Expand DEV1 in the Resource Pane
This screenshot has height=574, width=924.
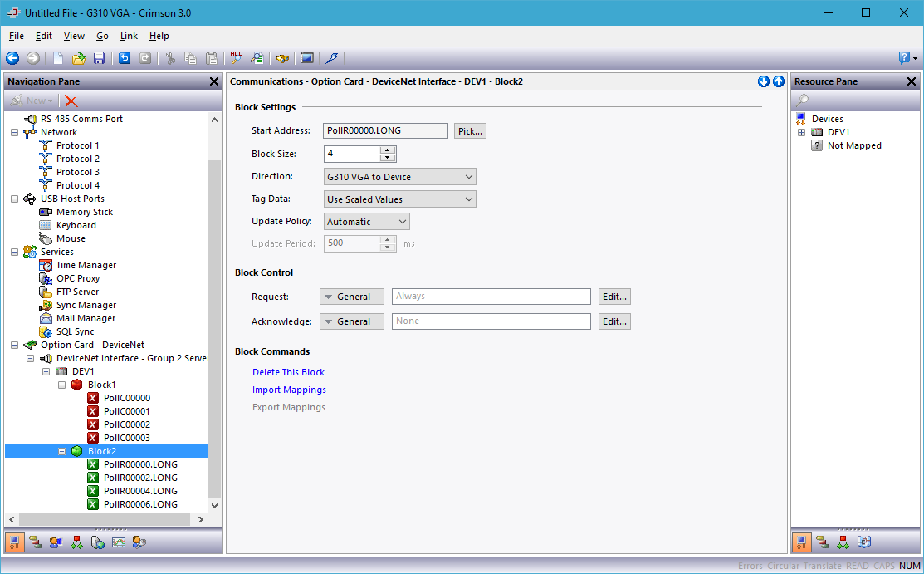coord(801,132)
